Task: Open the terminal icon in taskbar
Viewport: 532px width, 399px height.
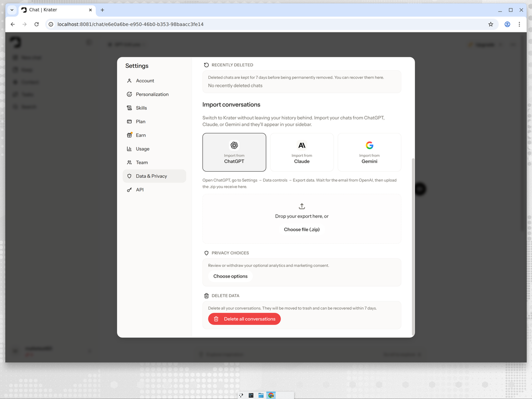Action: (251, 395)
